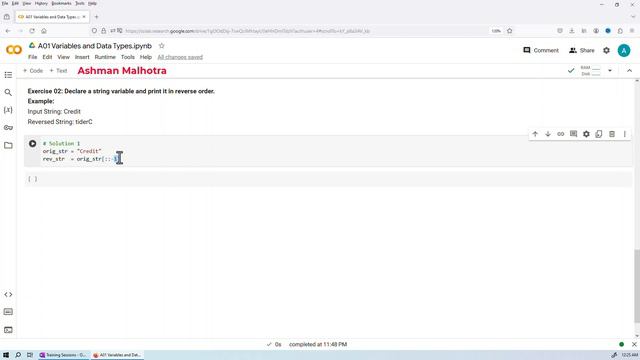Open browser Bookmarks menu
This screenshot has height=360, width=640.
coord(61,3)
